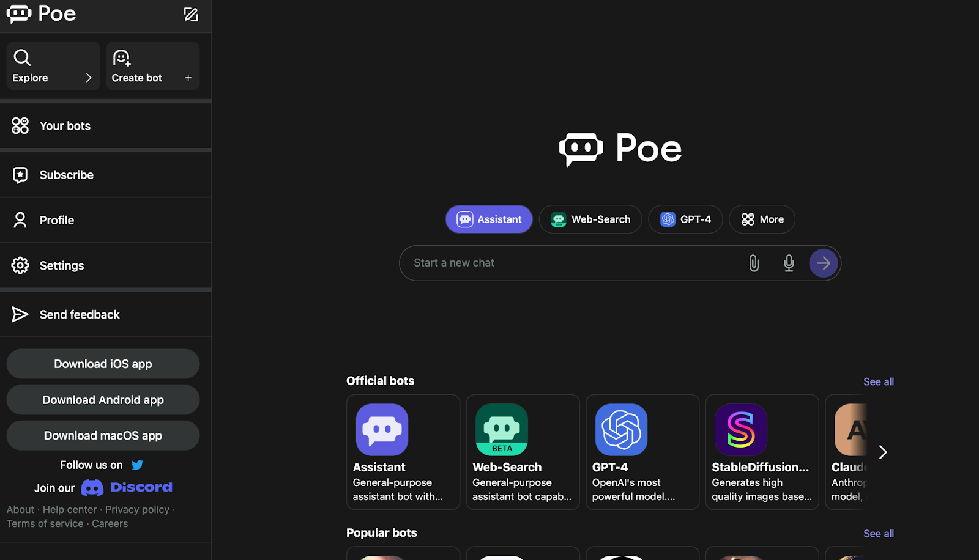The width and height of the screenshot is (979, 560).
Task: Attach a file with the paperclip icon
Action: (x=754, y=263)
